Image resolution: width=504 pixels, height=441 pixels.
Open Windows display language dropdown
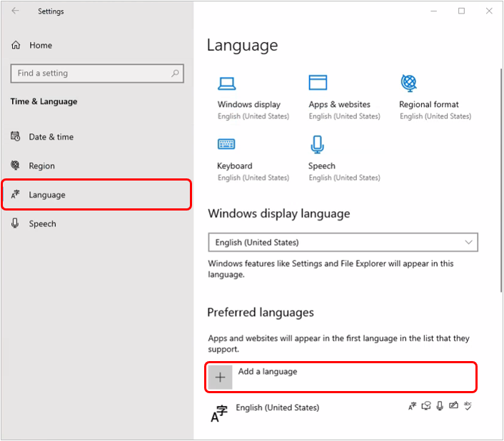(343, 242)
